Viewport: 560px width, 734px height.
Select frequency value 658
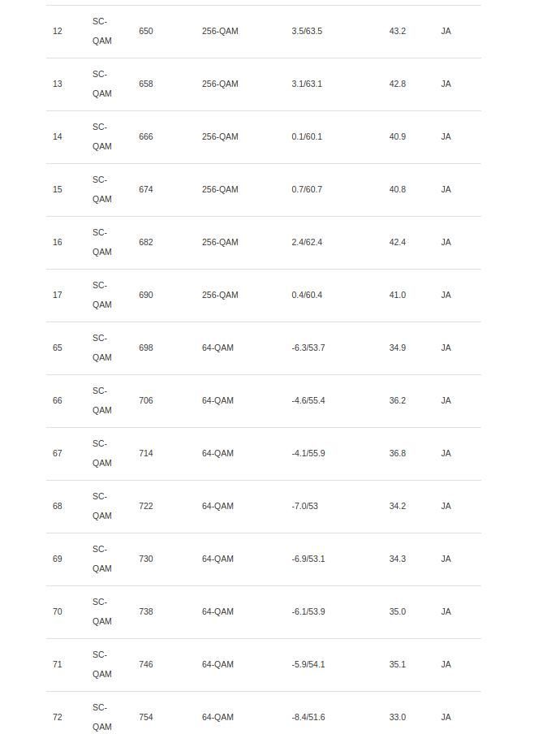145,84
